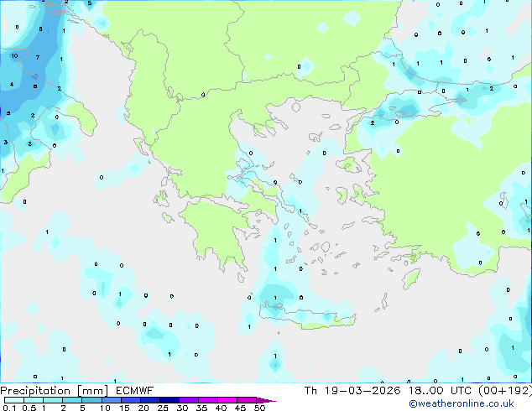Pick the 10–15 mm legend color swatch

(111, 400)
